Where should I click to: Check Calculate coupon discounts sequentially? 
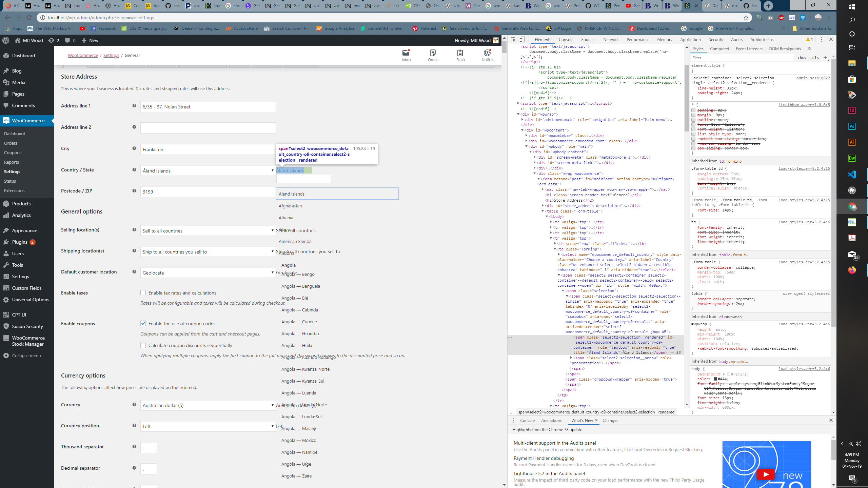[143, 345]
